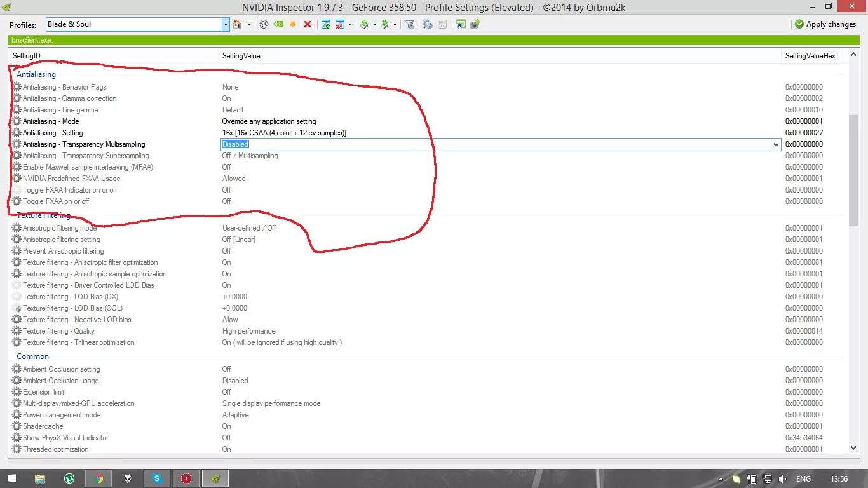868x488 pixels.
Task: Select Toggle FXAA on or off row
Action: (x=427, y=201)
